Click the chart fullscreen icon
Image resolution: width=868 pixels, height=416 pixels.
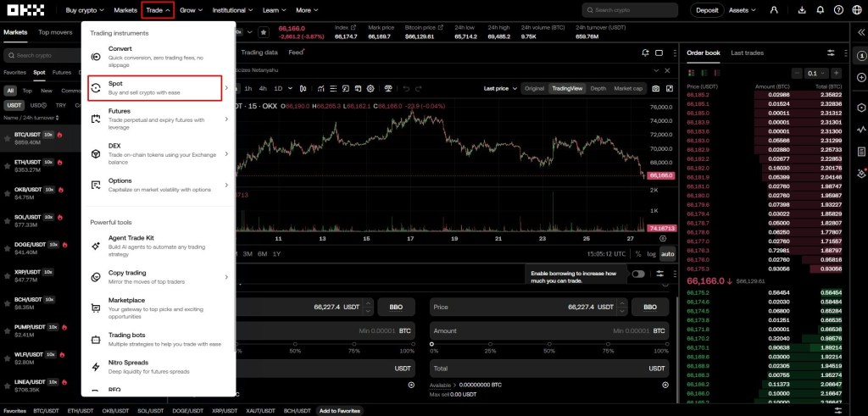[670, 88]
